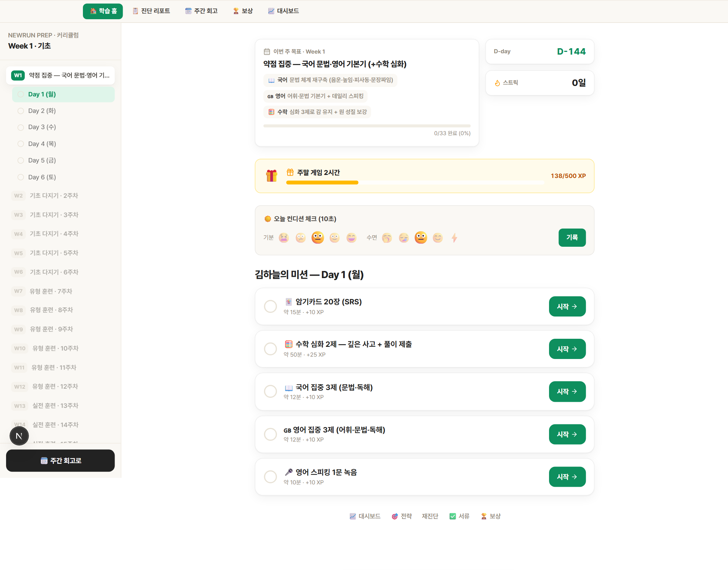
Task: Choose the neutral mood emoji
Action: click(317, 238)
